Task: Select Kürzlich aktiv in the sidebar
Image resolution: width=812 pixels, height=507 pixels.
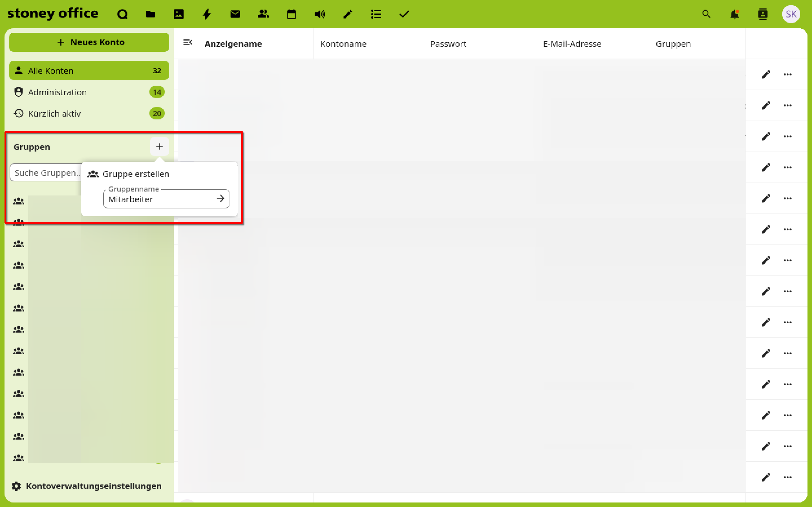Action: click(x=54, y=114)
